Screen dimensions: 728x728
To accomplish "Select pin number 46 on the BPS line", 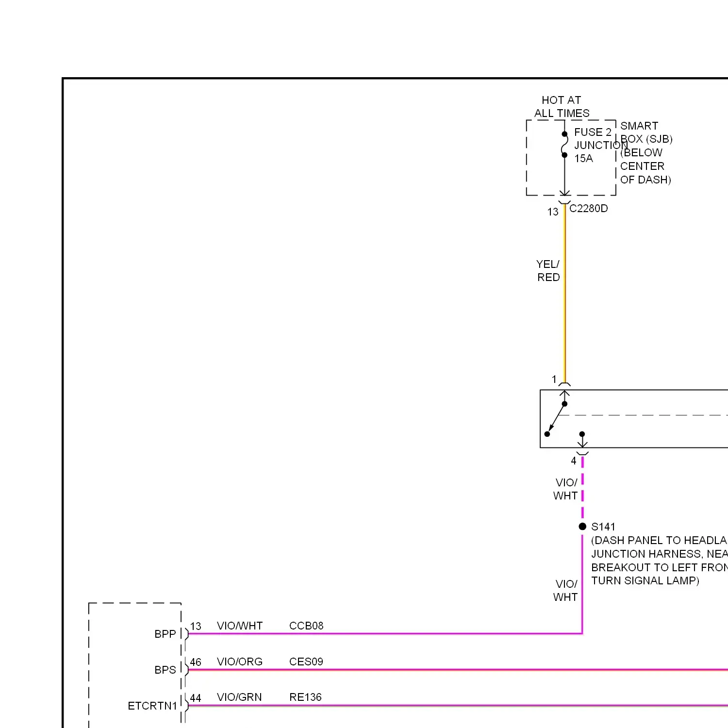I will tap(196, 662).
